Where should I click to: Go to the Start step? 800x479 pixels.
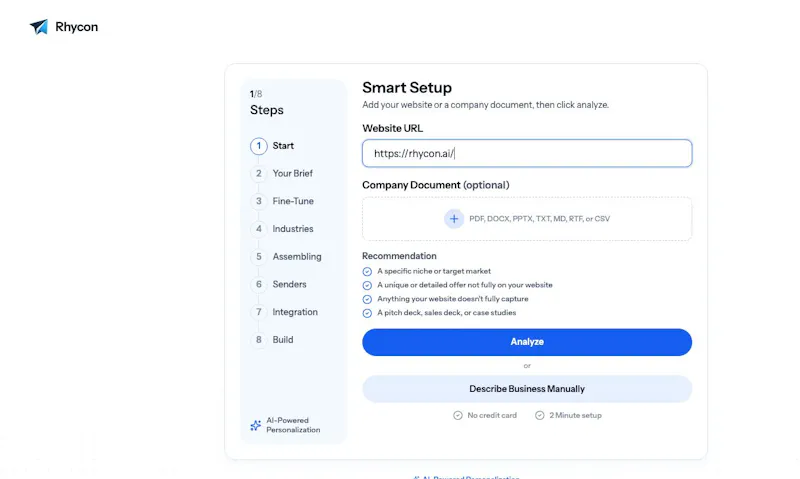(283, 146)
